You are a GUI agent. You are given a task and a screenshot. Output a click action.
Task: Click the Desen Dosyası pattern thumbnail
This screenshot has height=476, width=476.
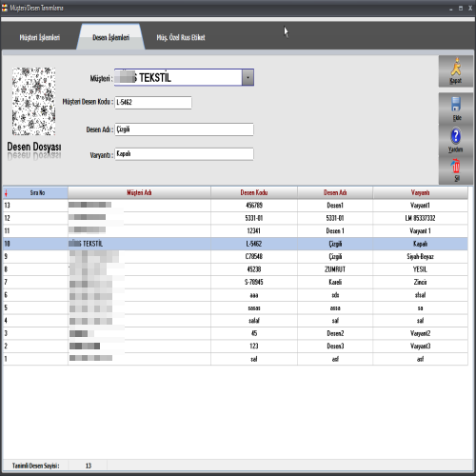[33, 102]
